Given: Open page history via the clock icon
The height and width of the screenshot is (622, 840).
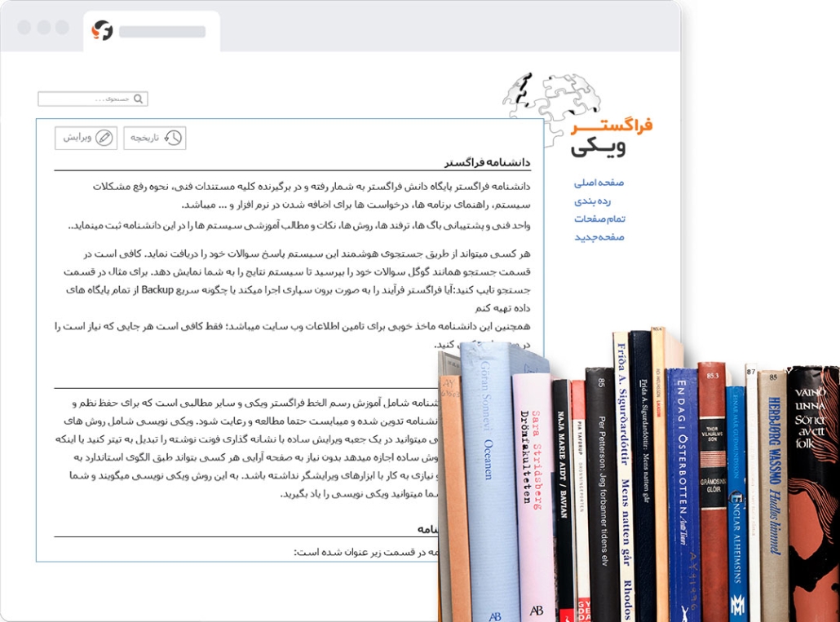Looking at the screenshot, I should [173, 138].
